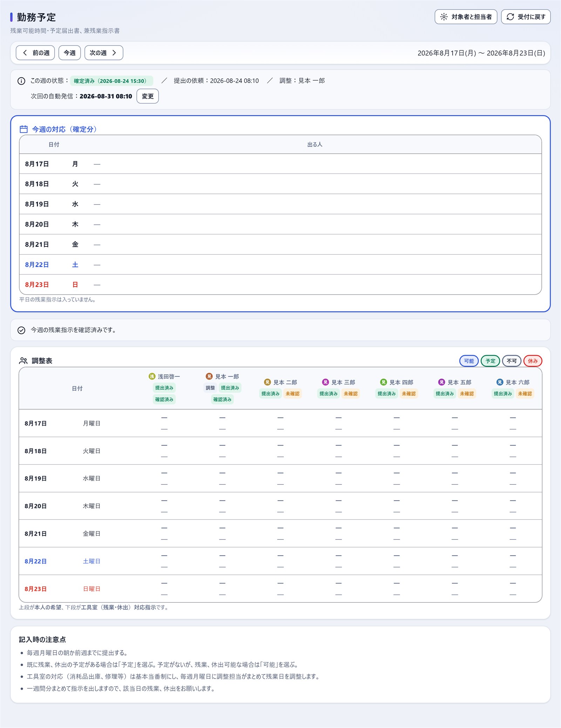
Task: Select the 予定 legend pill
Action: coord(490,361)
